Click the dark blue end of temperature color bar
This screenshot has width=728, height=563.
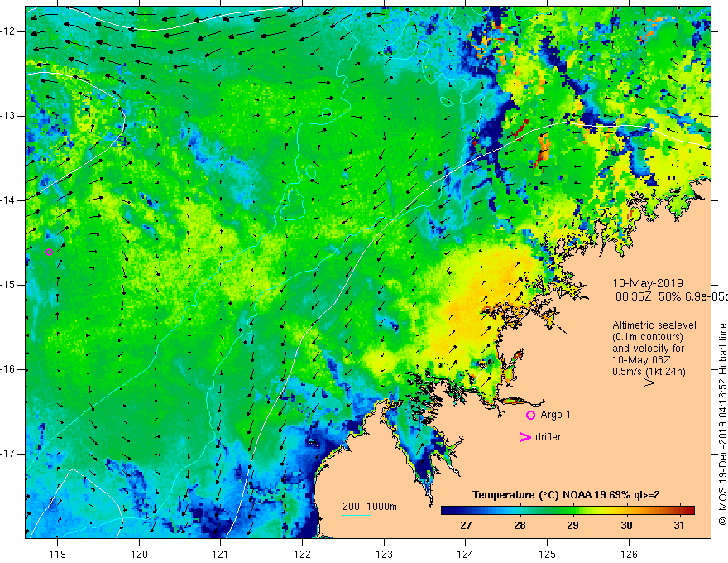(447, 511)
